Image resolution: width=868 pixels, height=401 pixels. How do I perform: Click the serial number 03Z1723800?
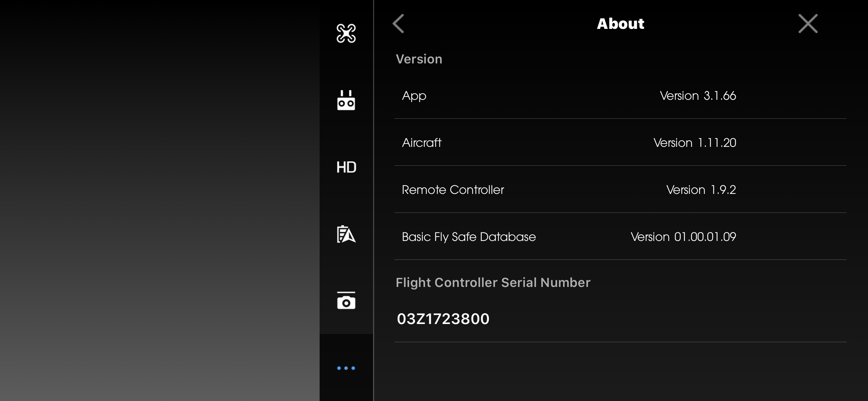pyautogui.click(x=443, y=319)
